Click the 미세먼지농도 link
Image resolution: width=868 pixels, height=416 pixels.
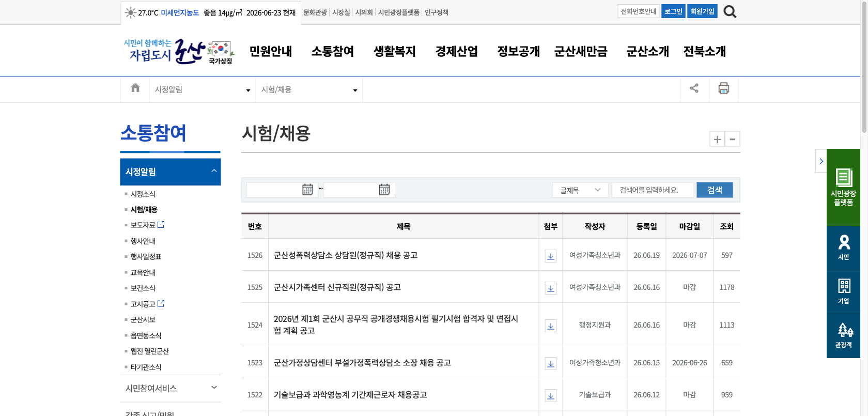(180, 13)
